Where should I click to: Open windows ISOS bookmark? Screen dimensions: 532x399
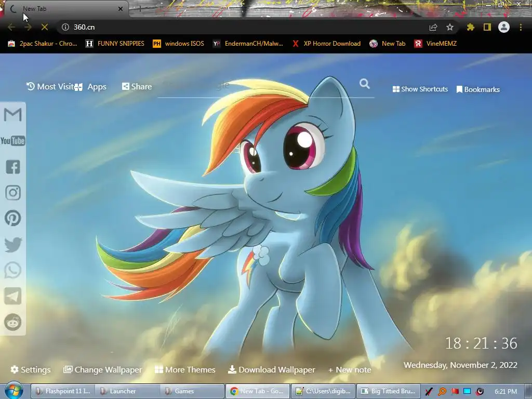click(179, 44)
